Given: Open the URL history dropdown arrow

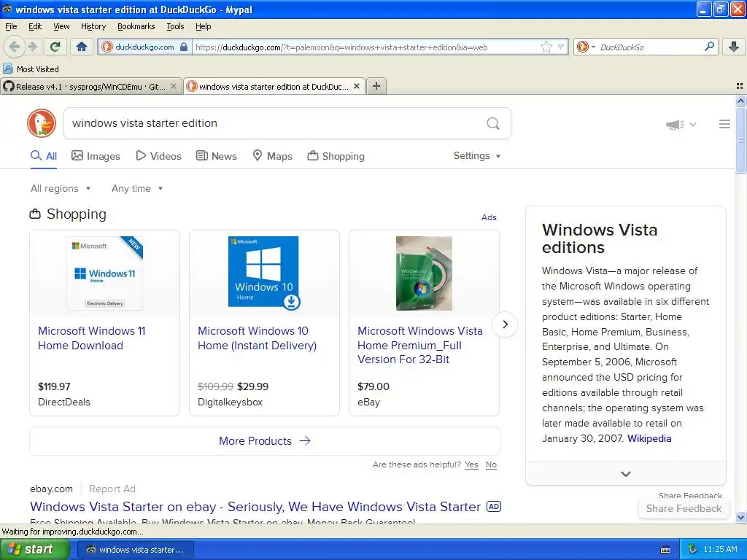Looking at the screenshot, I should click(560, 47).
